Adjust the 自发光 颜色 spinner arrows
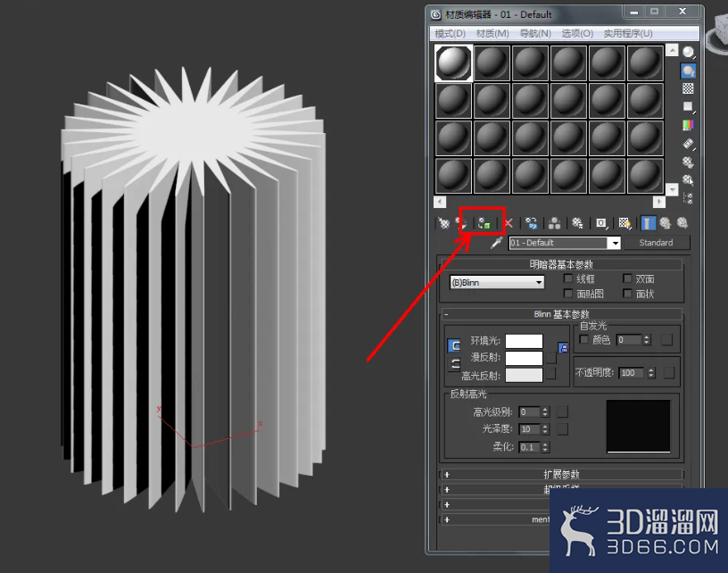Screen dimensions: 728x573 646,340
